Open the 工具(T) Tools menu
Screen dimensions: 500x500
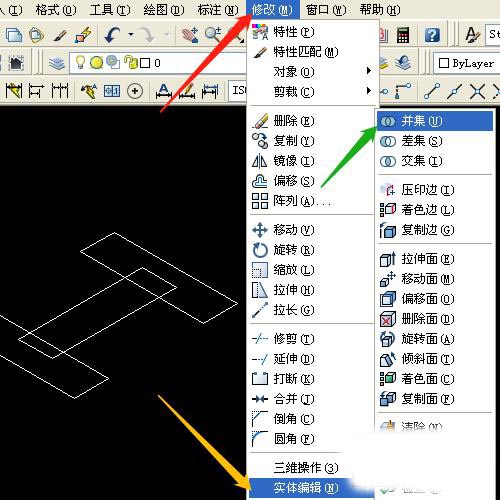(x=110, y=10)
